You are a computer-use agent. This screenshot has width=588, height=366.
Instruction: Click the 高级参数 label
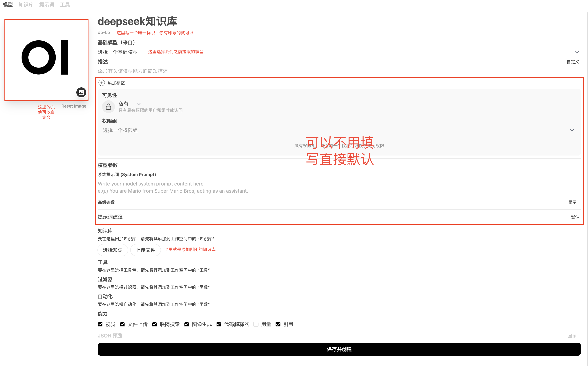(x=106, y=202)
